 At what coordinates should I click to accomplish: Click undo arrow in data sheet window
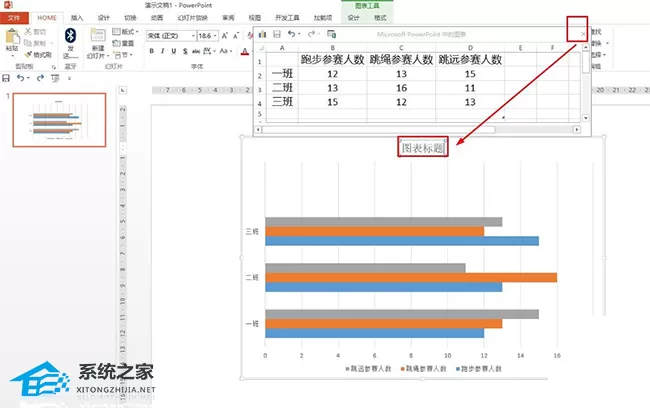291,34
